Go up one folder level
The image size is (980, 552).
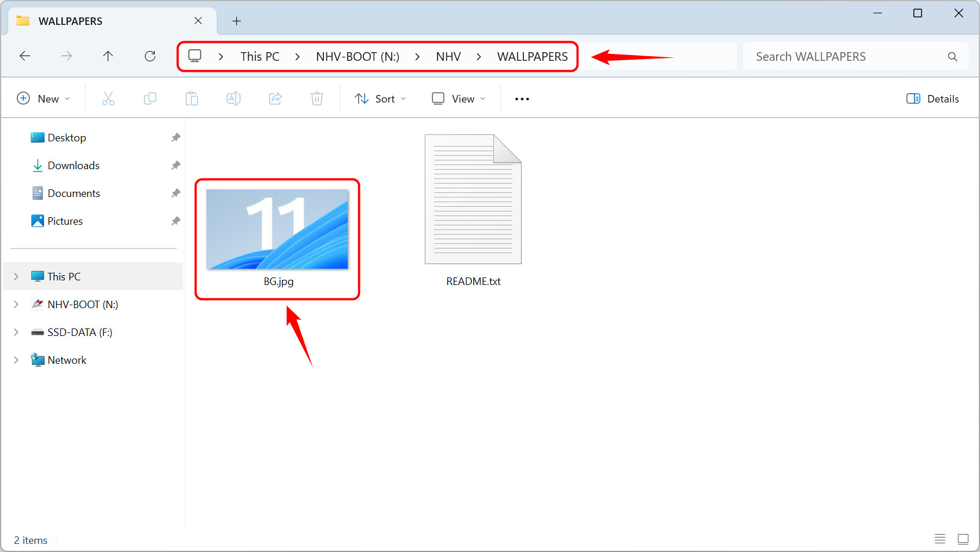pyautogui.click(x=108, y=56)
